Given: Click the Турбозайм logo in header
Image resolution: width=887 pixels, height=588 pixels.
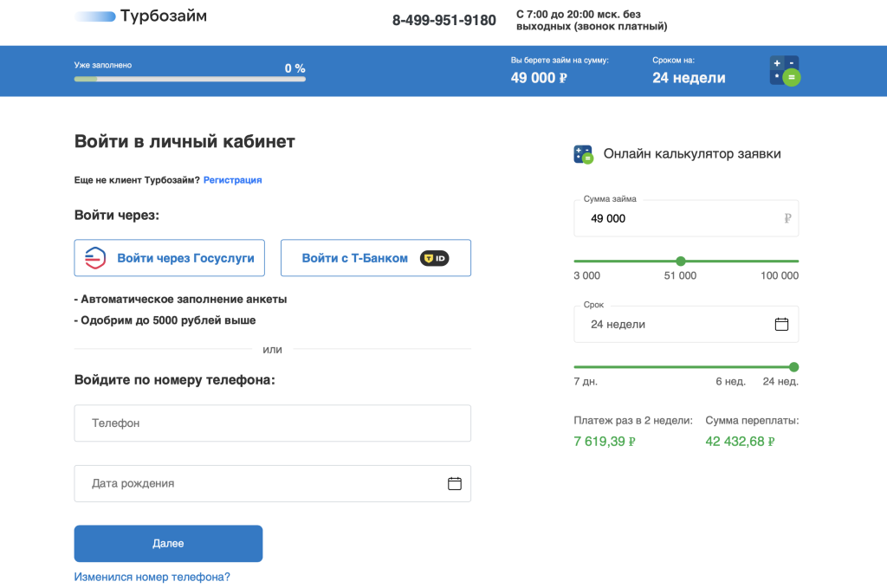Looking at the screenshot, I should 141,16.
